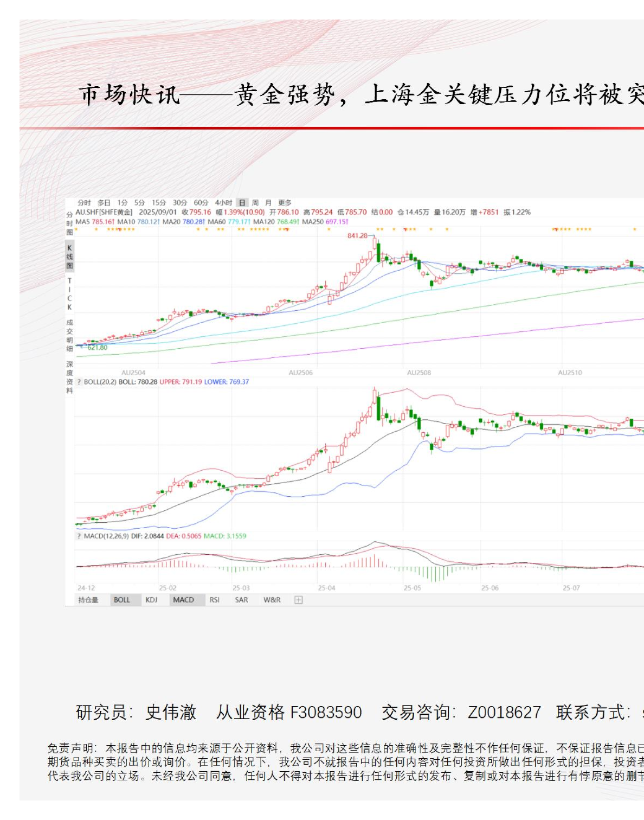Image resolution: width=644 pixels, height=820 pixels.
Task: Show the RSI indicator
Action: click(x=215, y=600)
